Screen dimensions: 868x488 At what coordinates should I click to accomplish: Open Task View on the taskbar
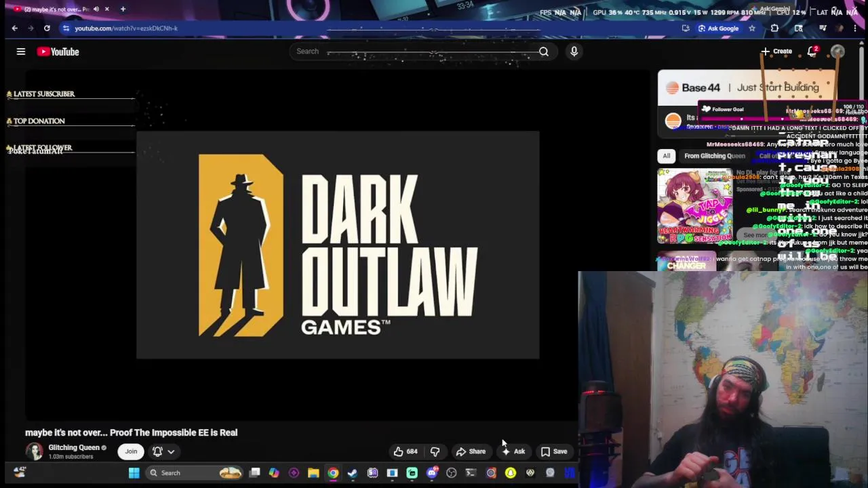pos(254,473)
